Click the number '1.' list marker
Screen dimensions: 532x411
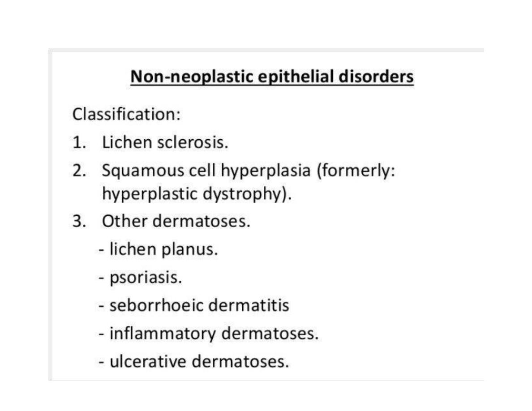79,142
